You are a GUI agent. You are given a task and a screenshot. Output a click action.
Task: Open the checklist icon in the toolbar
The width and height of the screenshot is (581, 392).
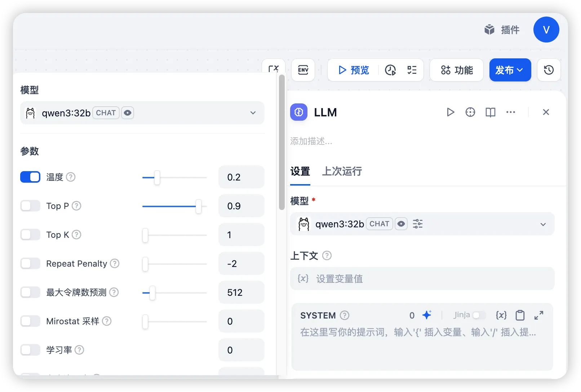412,70
